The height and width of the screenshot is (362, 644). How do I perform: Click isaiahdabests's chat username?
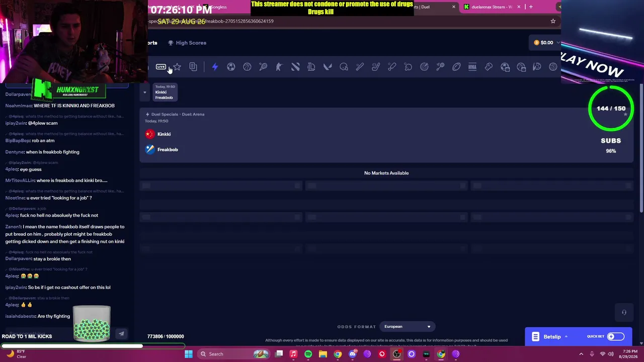20,316
